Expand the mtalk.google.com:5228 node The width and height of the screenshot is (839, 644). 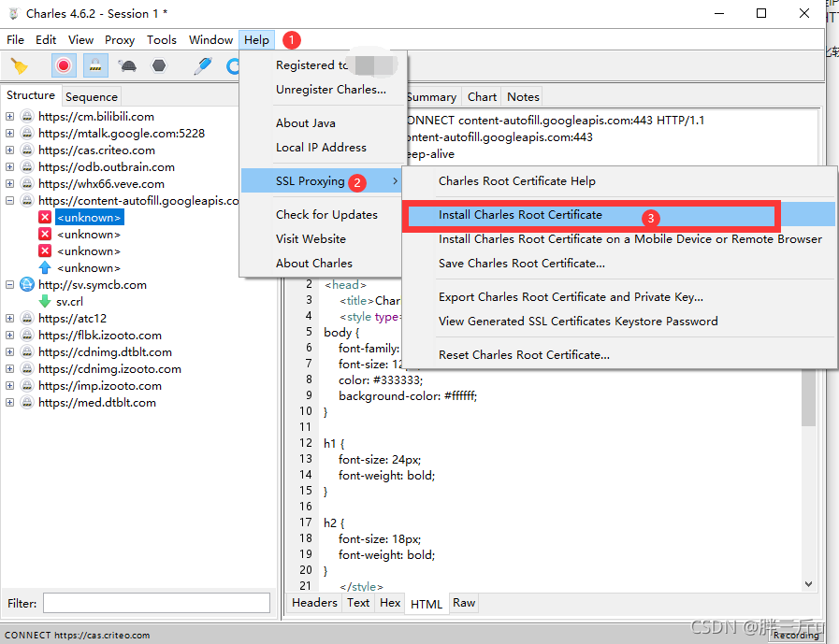point(9,133)
